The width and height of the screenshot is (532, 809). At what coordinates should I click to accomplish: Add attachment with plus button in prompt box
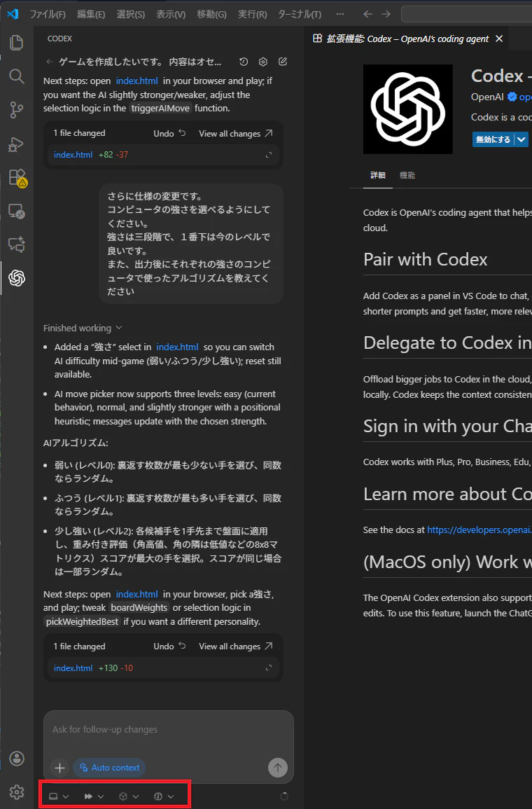[x=59, y=768]
